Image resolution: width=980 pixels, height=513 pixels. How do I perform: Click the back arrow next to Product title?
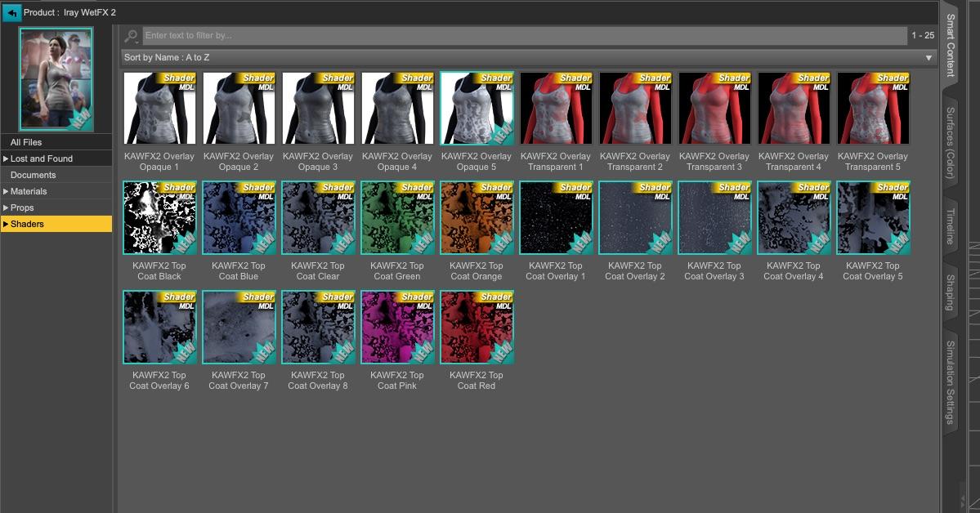point(11,12)
